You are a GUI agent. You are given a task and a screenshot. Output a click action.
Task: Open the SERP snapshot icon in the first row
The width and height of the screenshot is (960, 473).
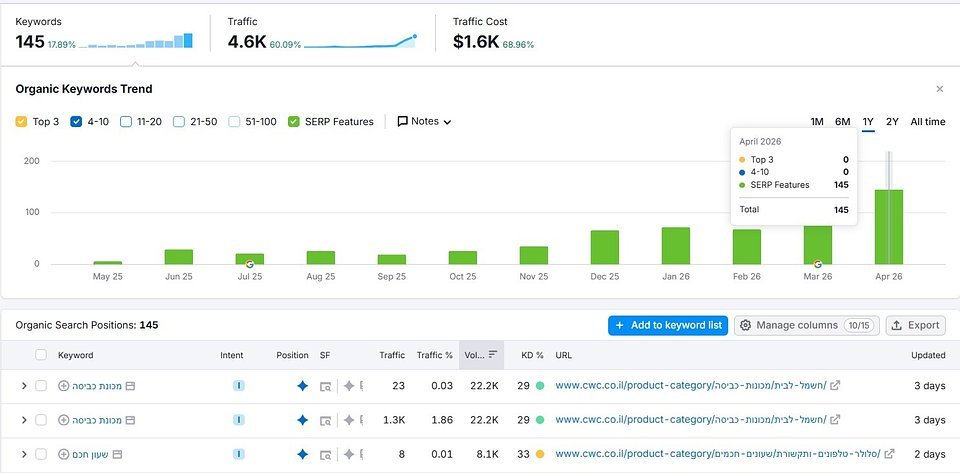pos(325,385)
